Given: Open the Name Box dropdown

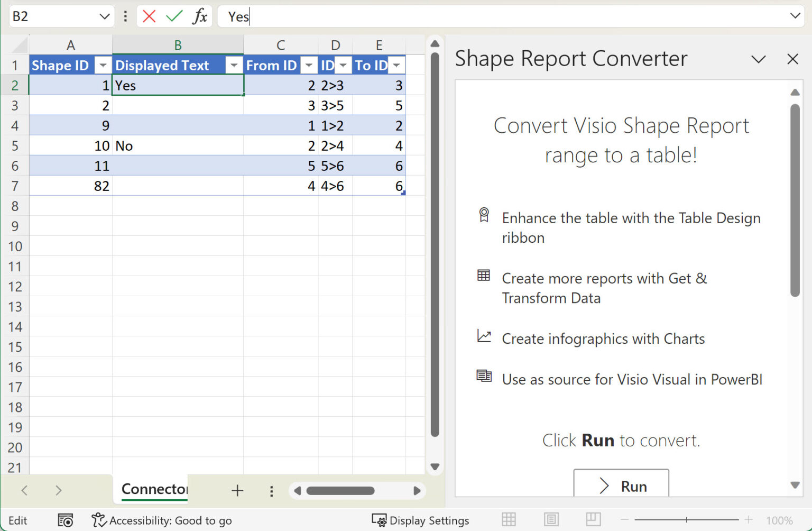Looking at the screenshot, I should coord(104,16).
